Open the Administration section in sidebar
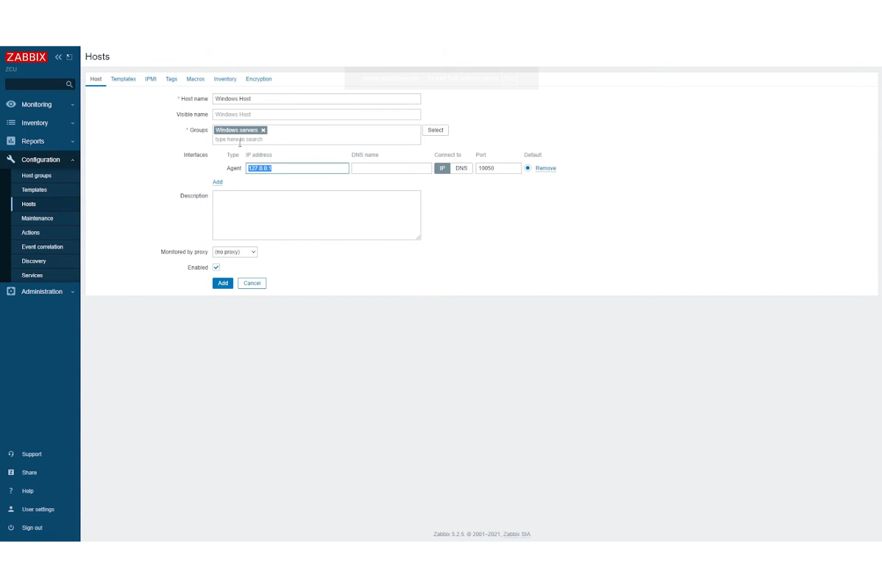The image size is (882, 588). pyautogui.click(x=42, y=291)
